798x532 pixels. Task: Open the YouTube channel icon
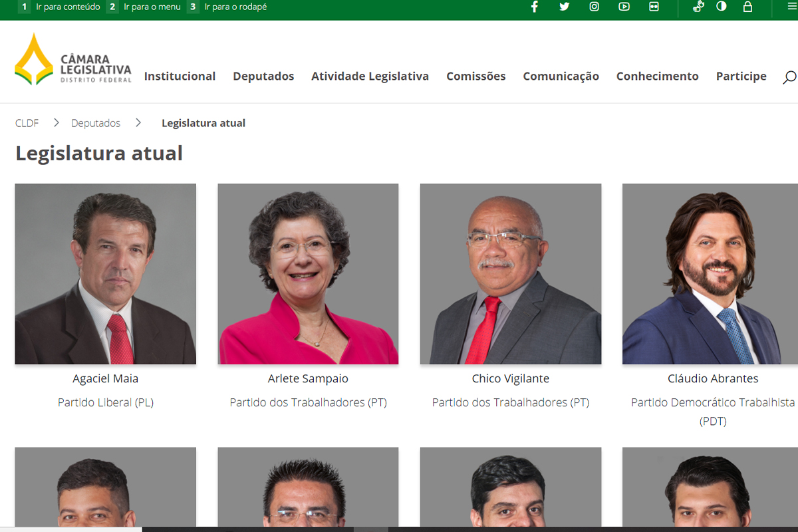[x=624, y=7]
